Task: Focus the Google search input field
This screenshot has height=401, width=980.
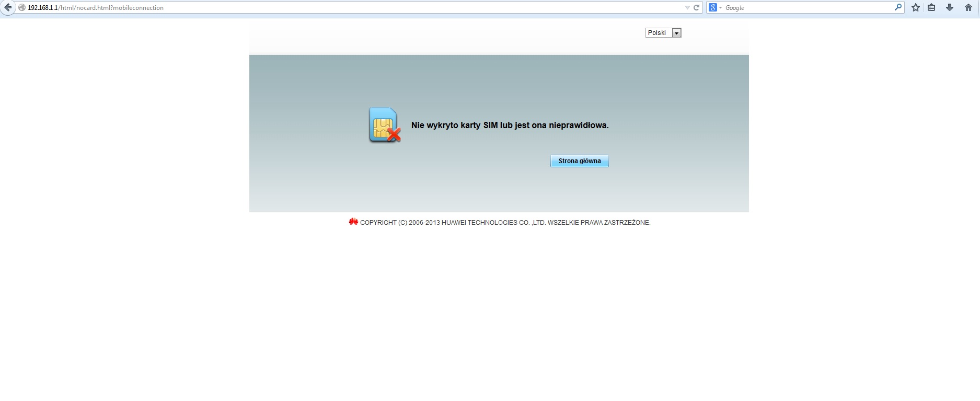Action: [805, 8]
